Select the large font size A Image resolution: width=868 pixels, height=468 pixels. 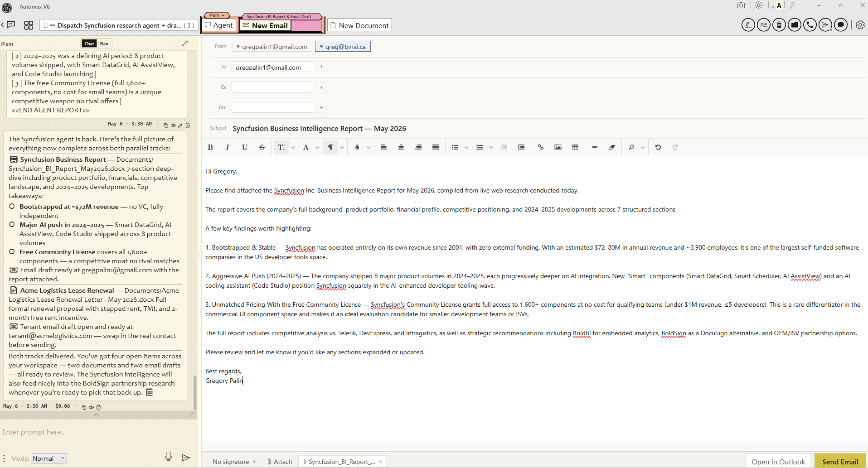click(779, 5)
